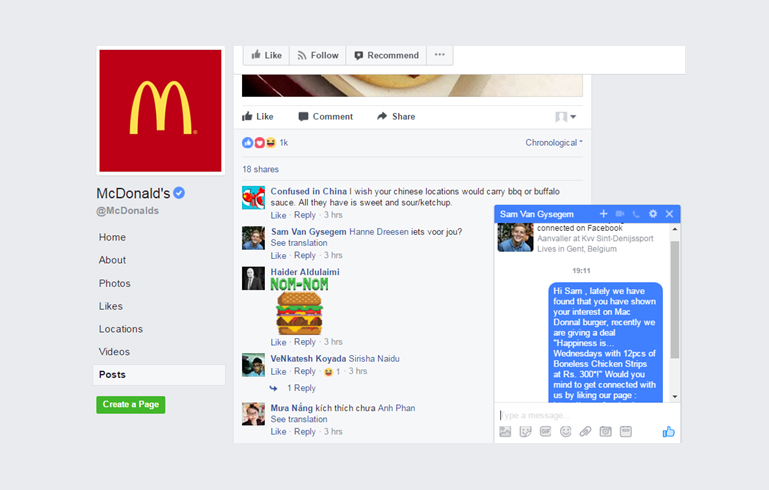Open the emoji picker in chat
Image resolution: width=769 pixels, height=490 pixels.
(x=565, y=432)
